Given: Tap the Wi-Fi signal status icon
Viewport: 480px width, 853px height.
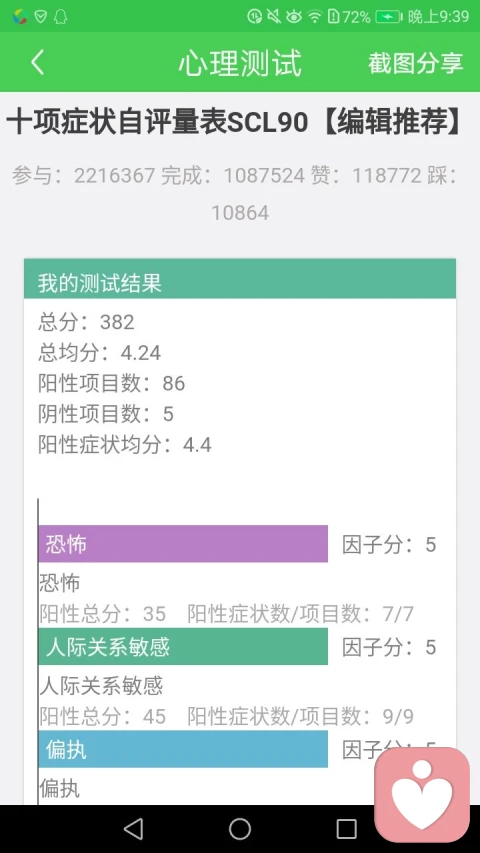Looking at the screenshot, I should (315, 17).
